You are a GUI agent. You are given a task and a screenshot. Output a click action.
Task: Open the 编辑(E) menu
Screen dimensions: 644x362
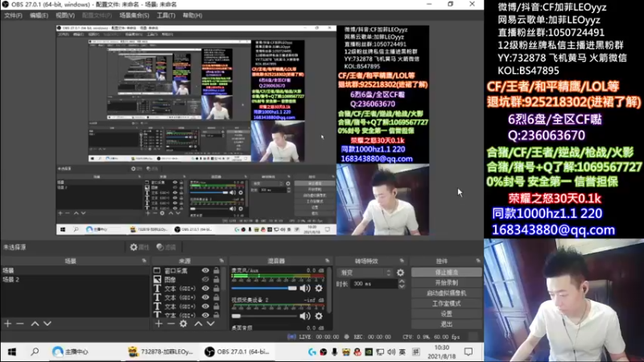pyautogui.click(x=39, y=15)
